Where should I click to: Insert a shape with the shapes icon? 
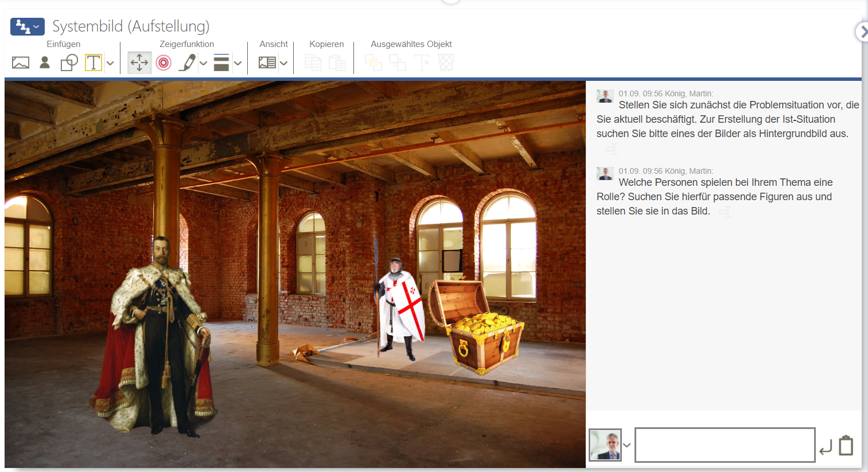[69, 63]
